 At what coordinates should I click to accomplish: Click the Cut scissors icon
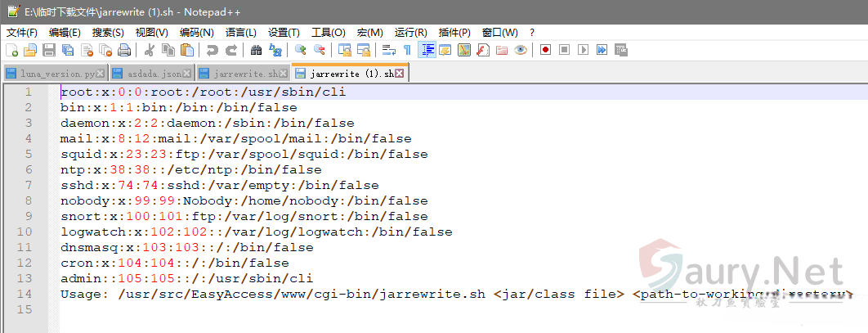[x=150, y=51]
